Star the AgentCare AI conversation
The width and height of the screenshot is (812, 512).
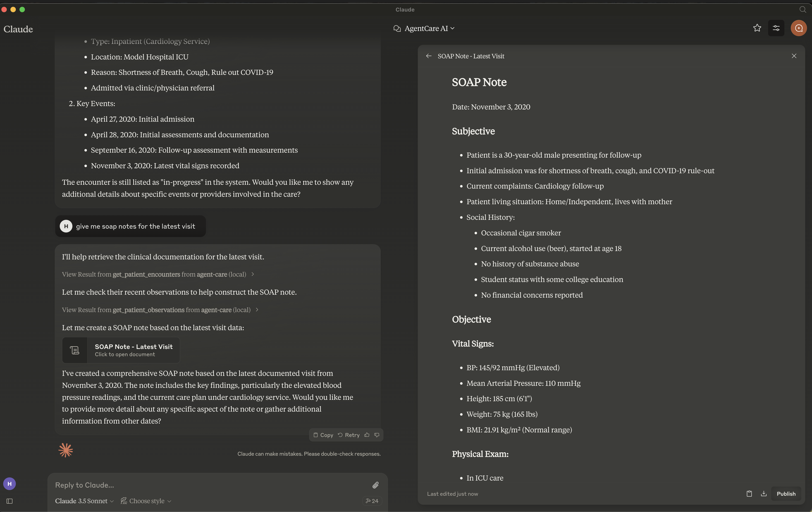tap(757, 28)
